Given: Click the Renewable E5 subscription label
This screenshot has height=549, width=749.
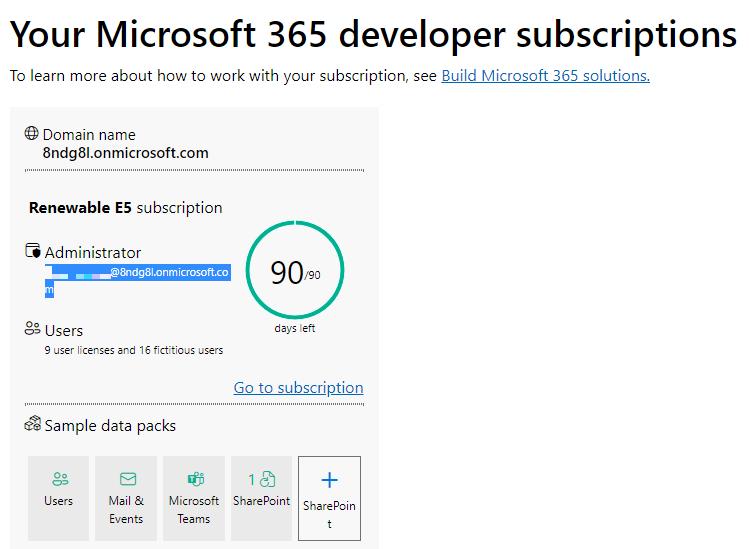Looking at the screenshot, I should (125, 208).
